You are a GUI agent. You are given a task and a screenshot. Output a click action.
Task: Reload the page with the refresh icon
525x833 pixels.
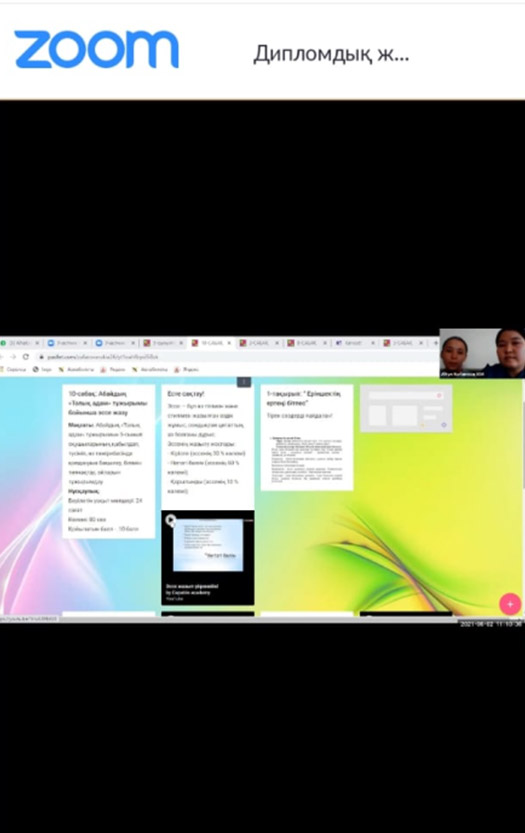[x=26, y=356]
